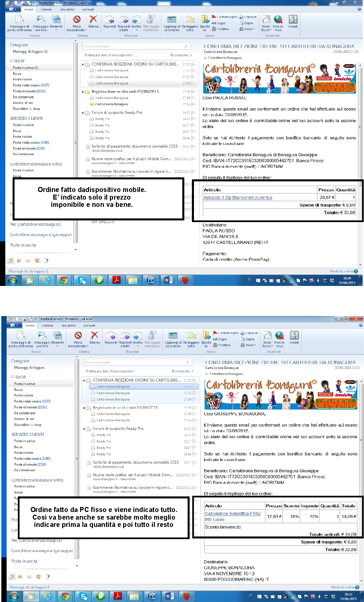Click 'Accedi' icon in lower window ribbon
Image resolution: width=364 pixels, height=602 pixels.
point(294,335)
